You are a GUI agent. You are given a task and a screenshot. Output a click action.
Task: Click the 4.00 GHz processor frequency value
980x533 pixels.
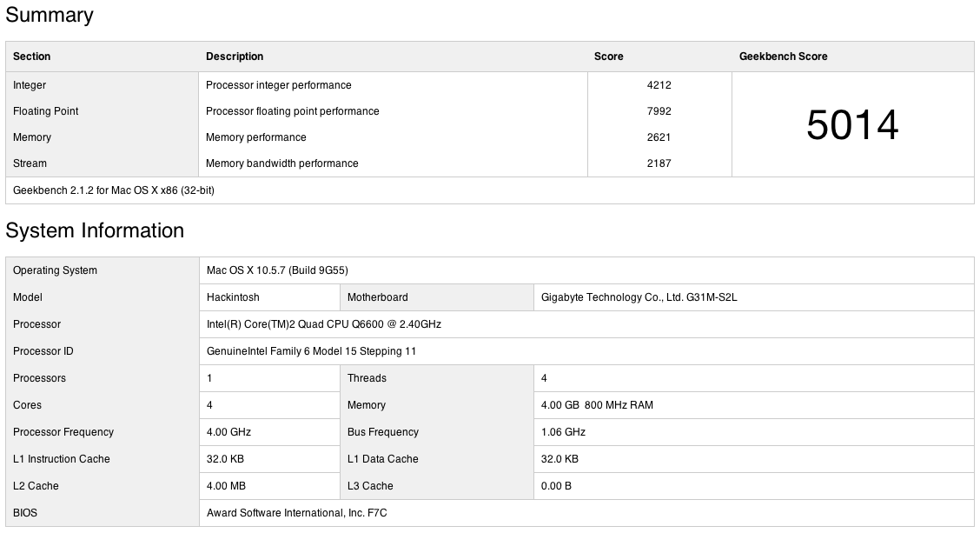coord(228,432)
